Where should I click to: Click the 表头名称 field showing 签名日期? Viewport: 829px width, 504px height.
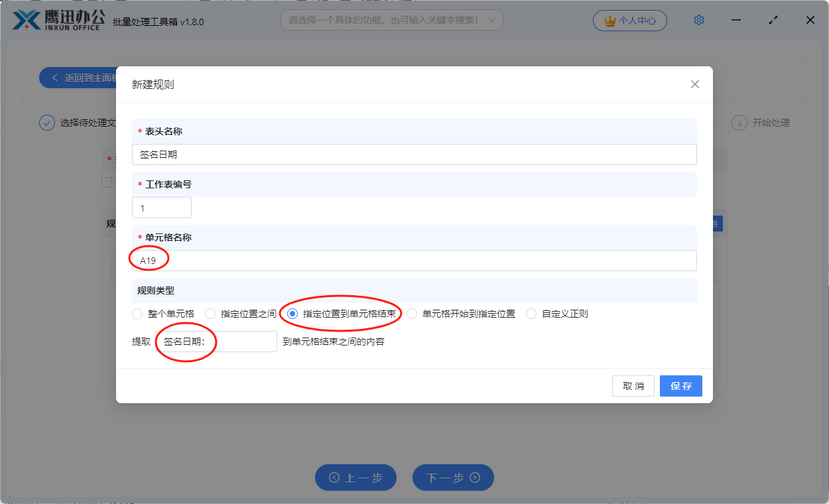414,155
